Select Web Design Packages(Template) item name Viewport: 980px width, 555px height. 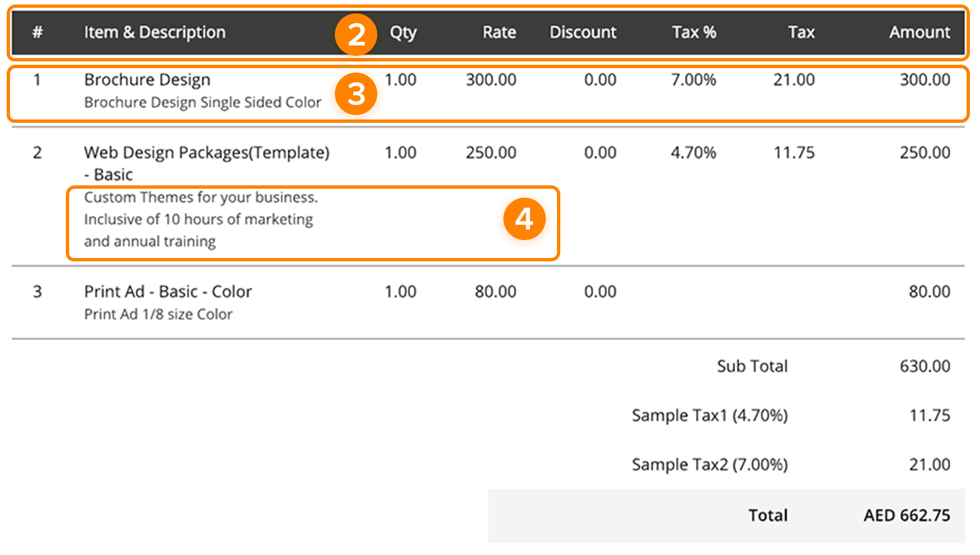[206, 152]
